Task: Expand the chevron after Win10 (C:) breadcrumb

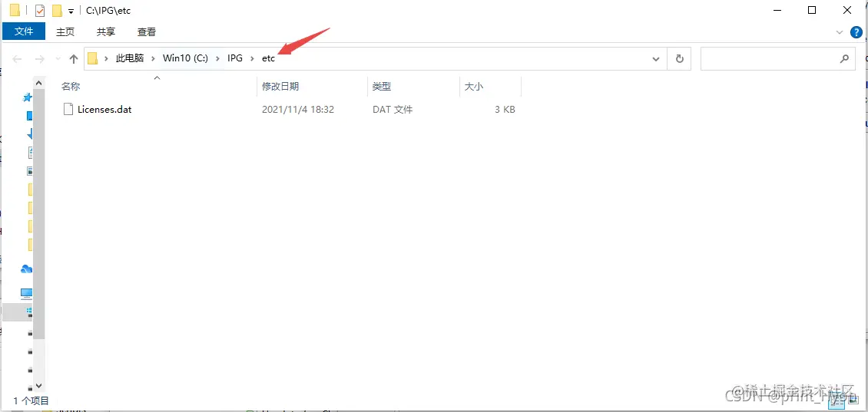Action: [218, 58]
